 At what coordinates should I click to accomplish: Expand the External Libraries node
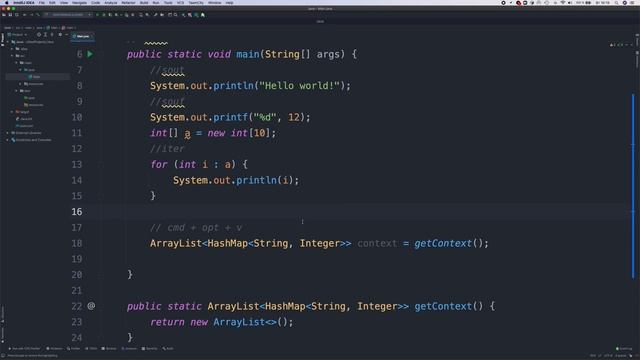pos(7,133)
